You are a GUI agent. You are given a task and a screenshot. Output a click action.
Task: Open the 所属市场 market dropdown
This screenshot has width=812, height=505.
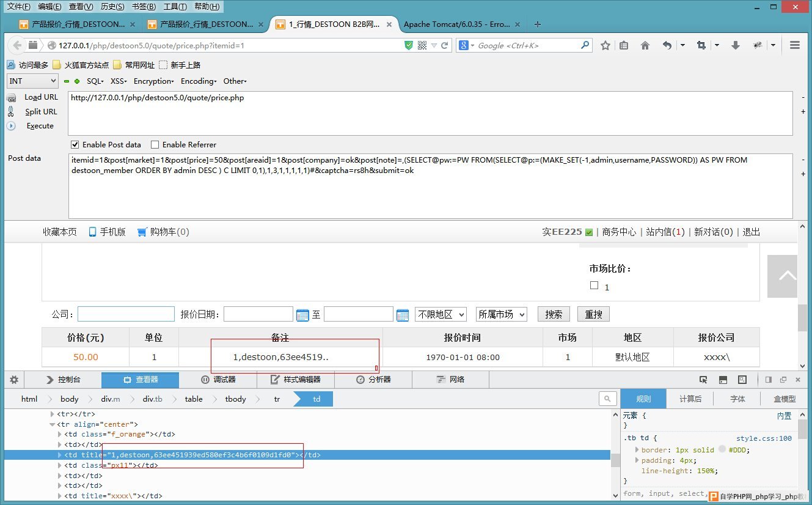coord(502,314)
